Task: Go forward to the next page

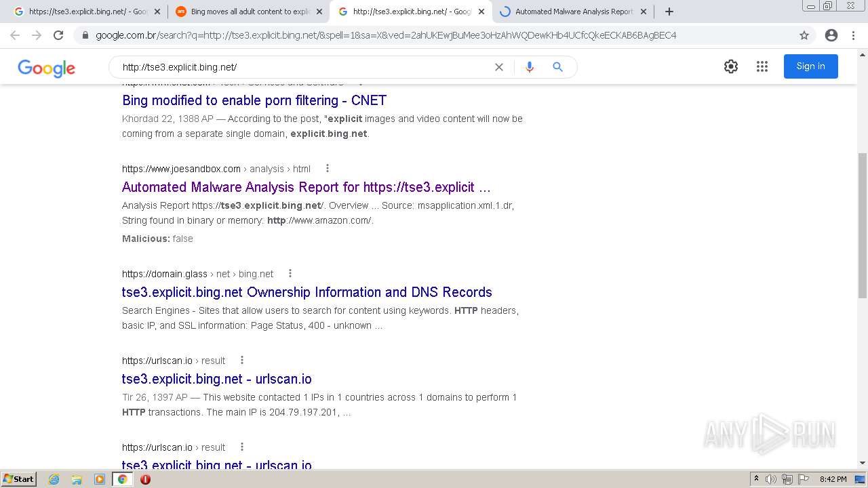Action: (37, 35)
